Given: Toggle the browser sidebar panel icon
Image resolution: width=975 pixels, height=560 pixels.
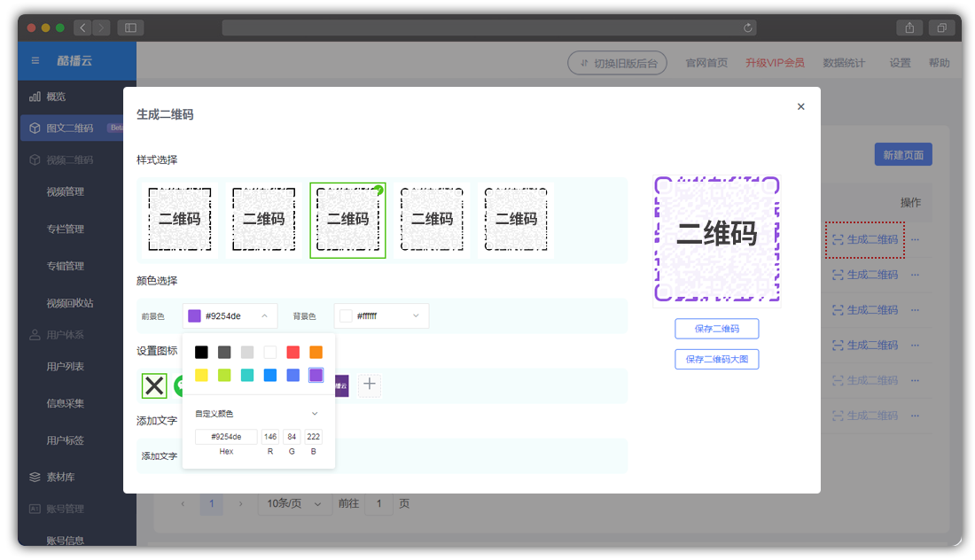Looking at the screenshot, I should (130, 27).
